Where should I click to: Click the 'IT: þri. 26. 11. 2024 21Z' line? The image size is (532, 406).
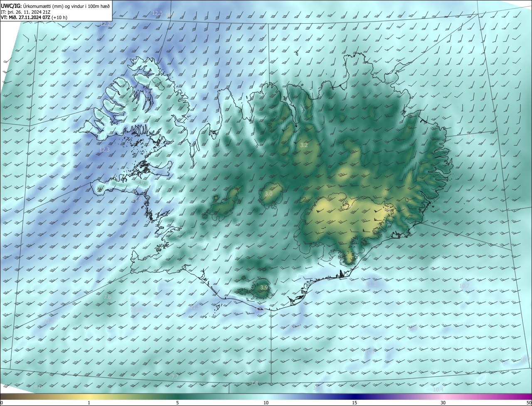25,12
